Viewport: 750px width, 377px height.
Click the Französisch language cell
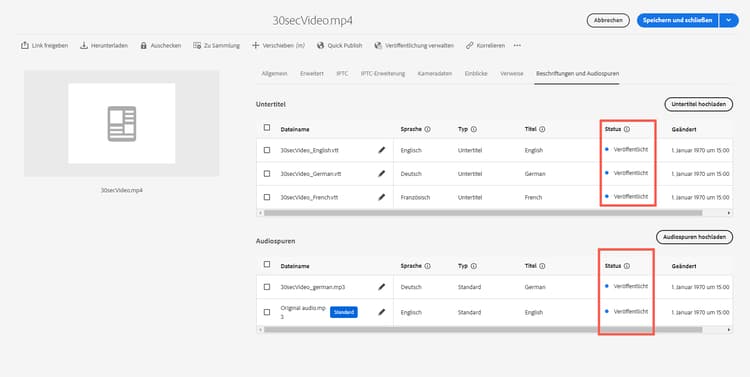pos(415,197)
